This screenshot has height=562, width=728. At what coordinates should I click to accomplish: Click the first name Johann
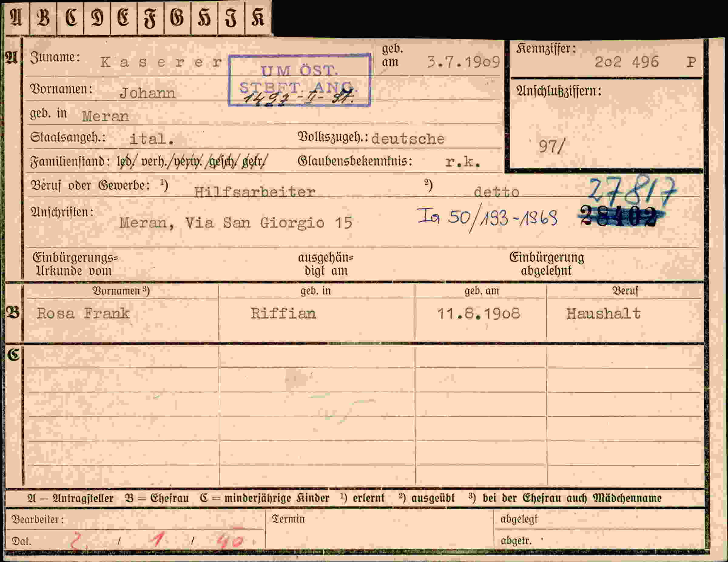(147, 93)
